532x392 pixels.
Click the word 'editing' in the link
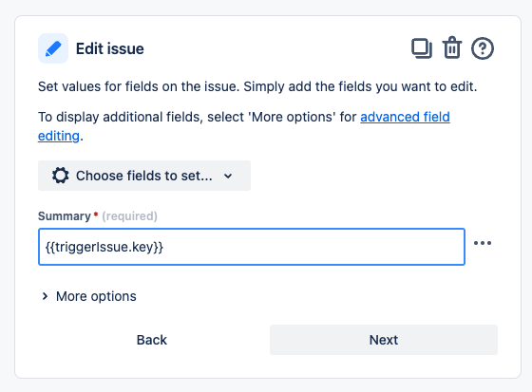click(x=58, y=136)
